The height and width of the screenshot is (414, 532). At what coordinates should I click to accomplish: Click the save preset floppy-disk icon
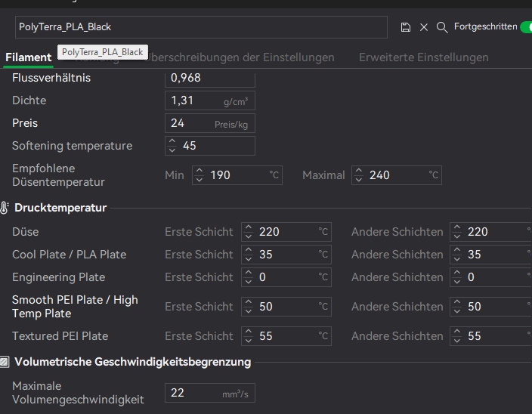click(x=406, y=27)
